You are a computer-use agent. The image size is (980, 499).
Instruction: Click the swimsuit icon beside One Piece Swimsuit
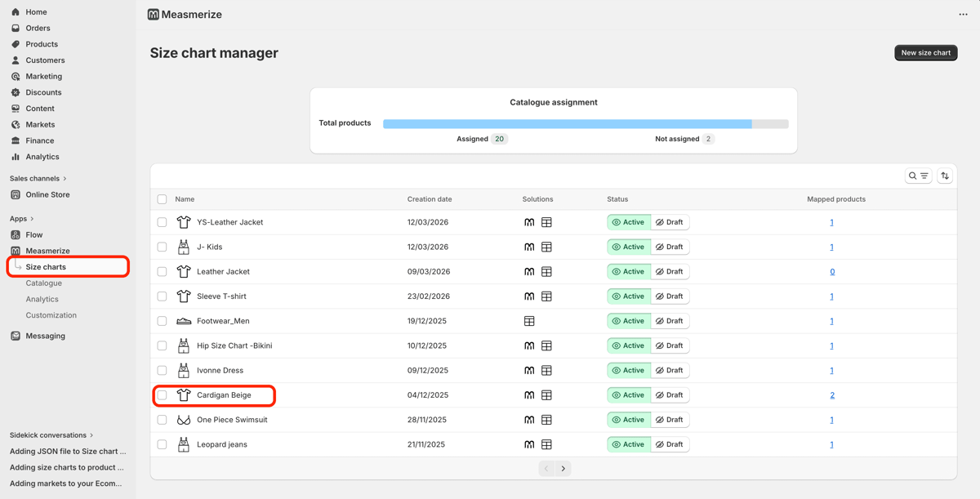184,420
